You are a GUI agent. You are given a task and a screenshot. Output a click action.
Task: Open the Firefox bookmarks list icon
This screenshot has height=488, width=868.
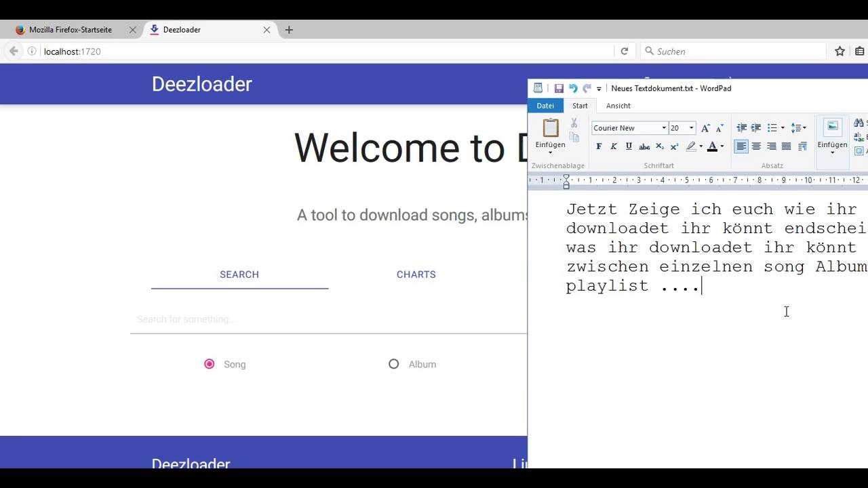click(860, 51)
